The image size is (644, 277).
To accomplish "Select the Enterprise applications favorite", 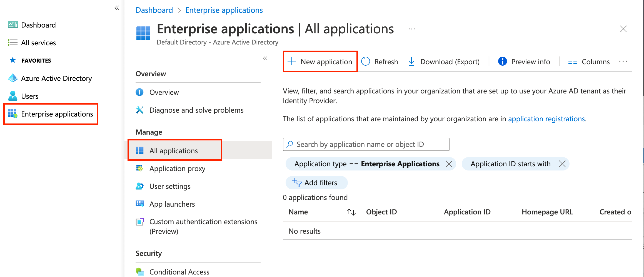I will point(57,114).
